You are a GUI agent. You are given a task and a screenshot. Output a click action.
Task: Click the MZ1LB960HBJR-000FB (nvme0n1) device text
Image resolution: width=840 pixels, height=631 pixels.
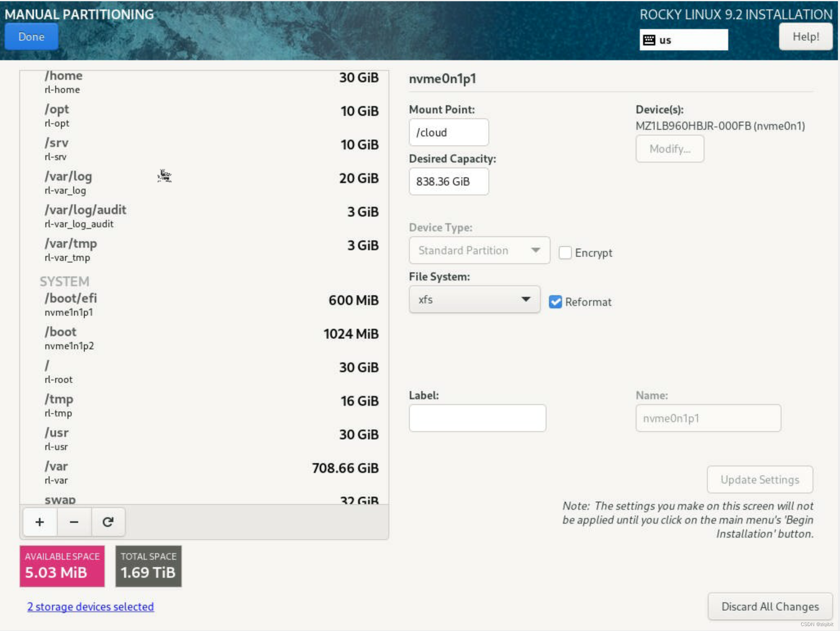(720, 126)
